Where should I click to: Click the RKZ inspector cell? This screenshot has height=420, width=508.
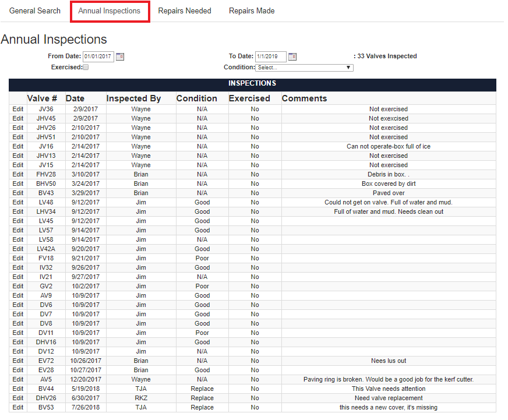[141, 398]
